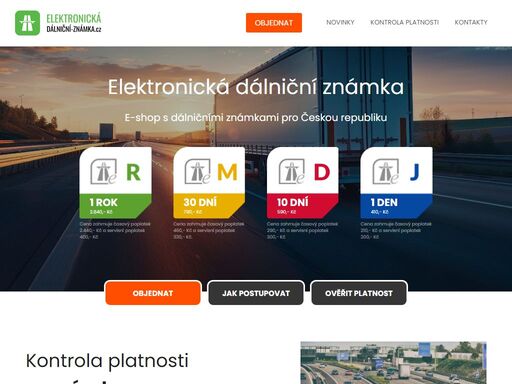Choose the 10 DNÍ red price banner
512x384 pixels.
pos(303,206)
